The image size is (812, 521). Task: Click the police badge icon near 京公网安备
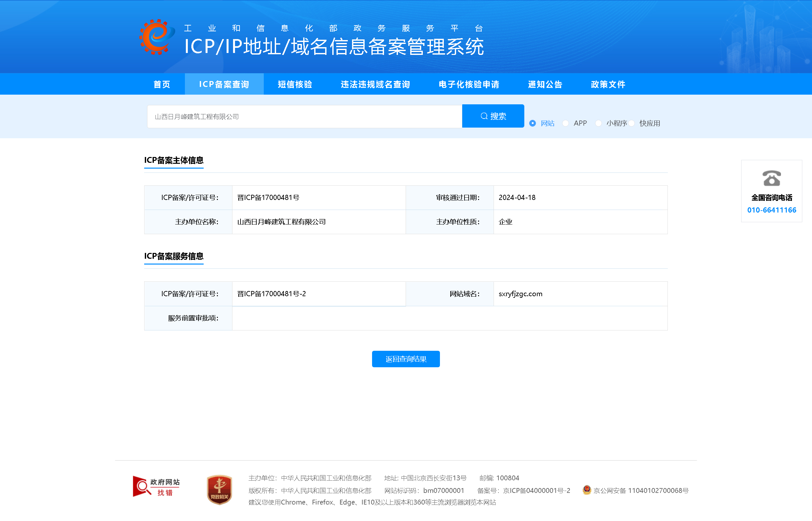[x=587, y=490]
